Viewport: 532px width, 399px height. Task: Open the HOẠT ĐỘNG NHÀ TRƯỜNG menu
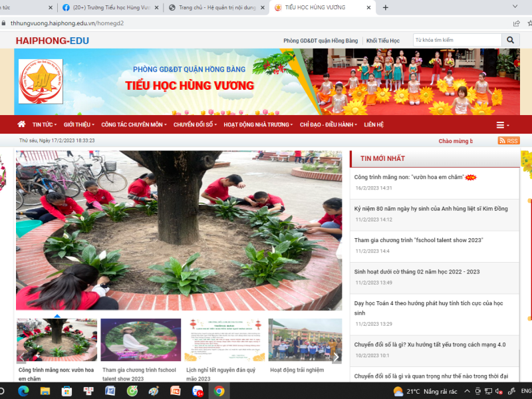pyautogui.click(x=259, y=125)
